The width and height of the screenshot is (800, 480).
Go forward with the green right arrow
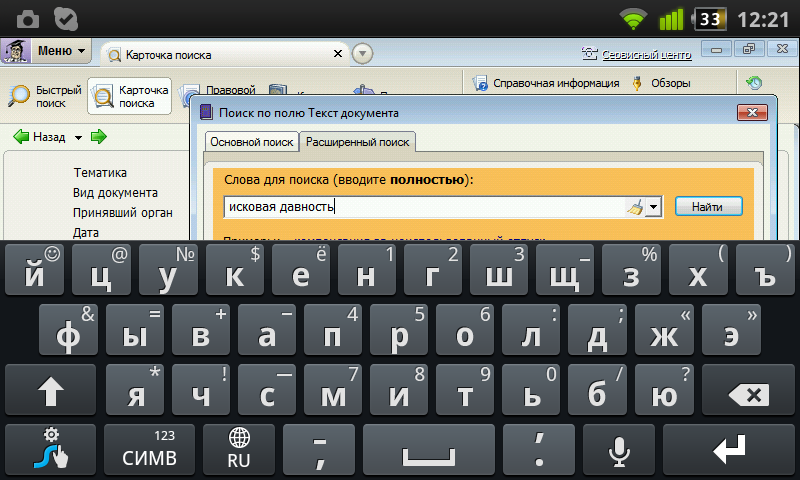click(98, 137)
